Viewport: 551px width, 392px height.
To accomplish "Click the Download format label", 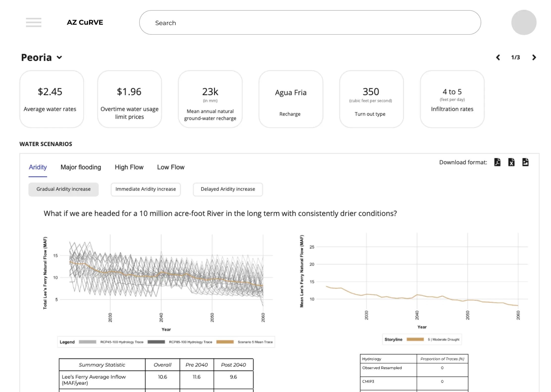I will tap(463, 162).
